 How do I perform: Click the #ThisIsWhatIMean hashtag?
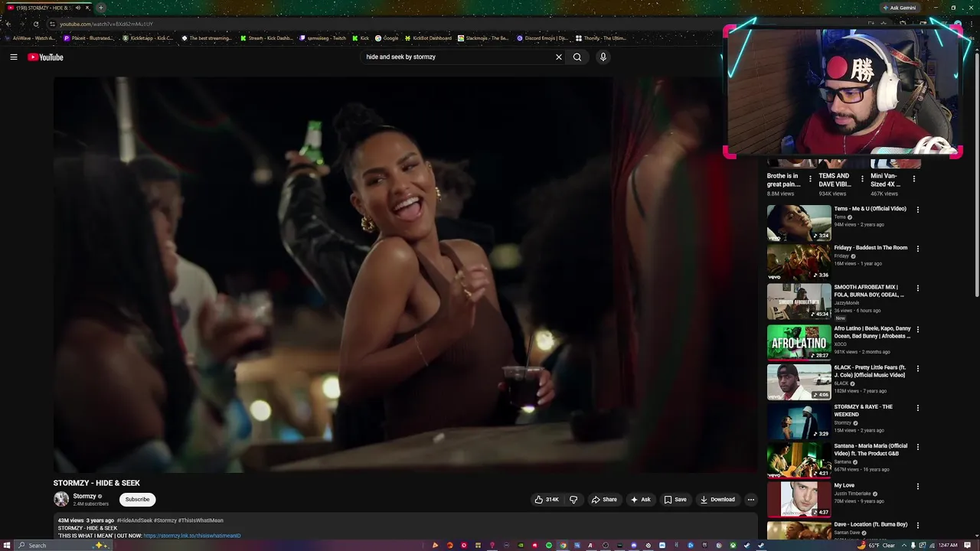[201, 520]
